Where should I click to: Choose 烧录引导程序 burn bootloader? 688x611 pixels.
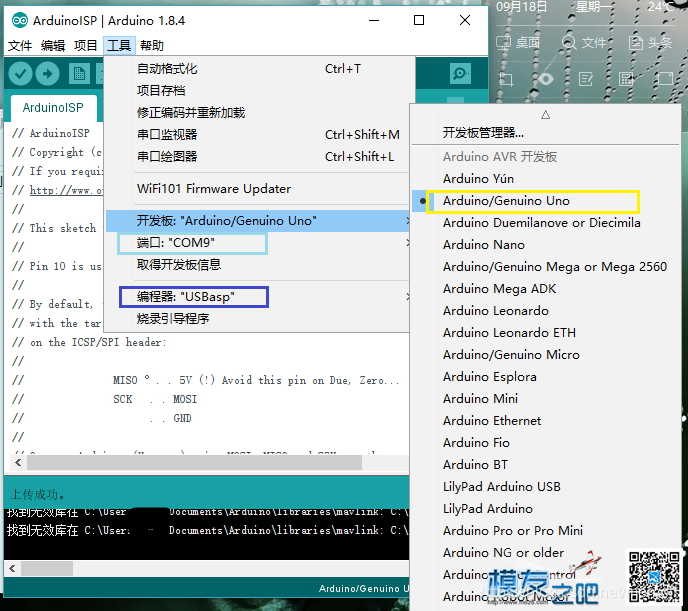(x=258, y=319)
